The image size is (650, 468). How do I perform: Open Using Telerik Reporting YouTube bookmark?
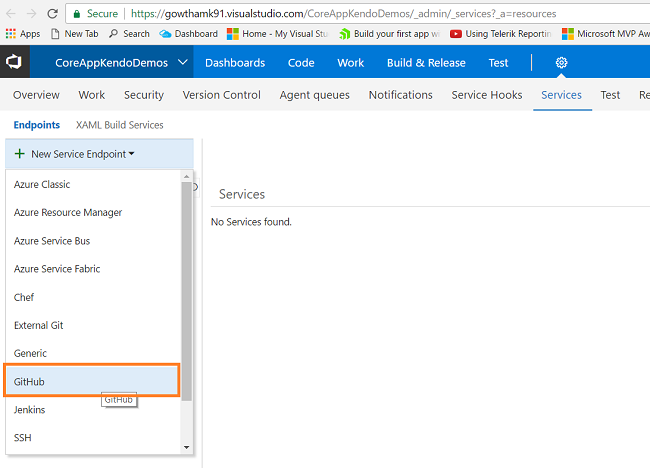pyautogui.click(x=501, y=34)
